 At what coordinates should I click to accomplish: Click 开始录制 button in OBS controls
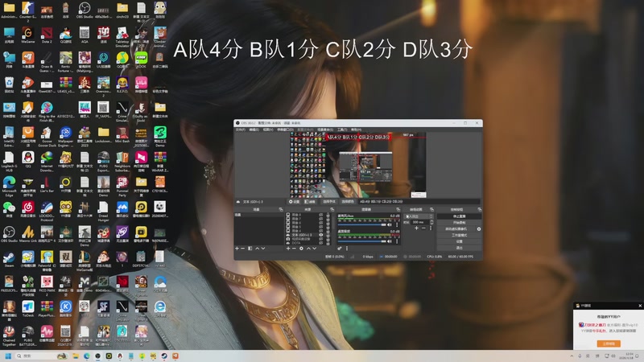tap(460, 223)
